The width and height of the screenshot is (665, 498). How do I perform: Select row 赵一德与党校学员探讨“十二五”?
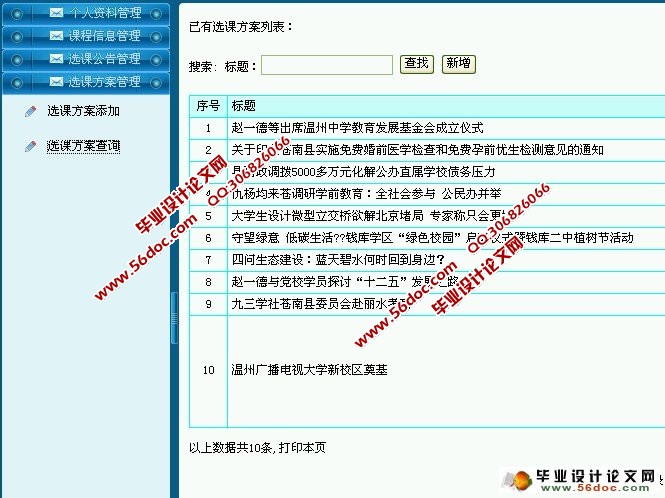click(427, 283)
